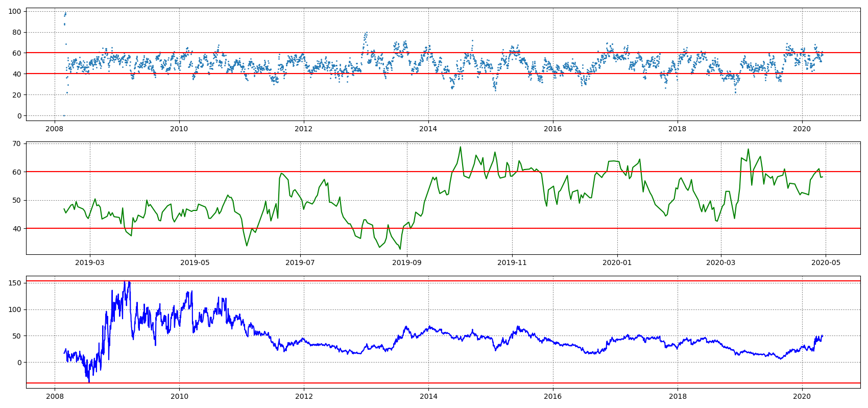The width and height of the screenshot is (868, 408).
Task: Select the 2020-05 axis label
Action: point(826,262)
